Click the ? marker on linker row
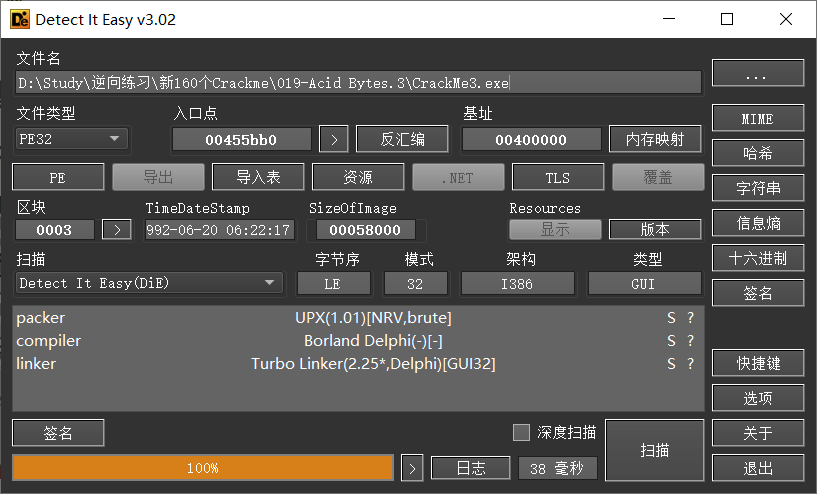817x494 pixels. click(690, 364)
